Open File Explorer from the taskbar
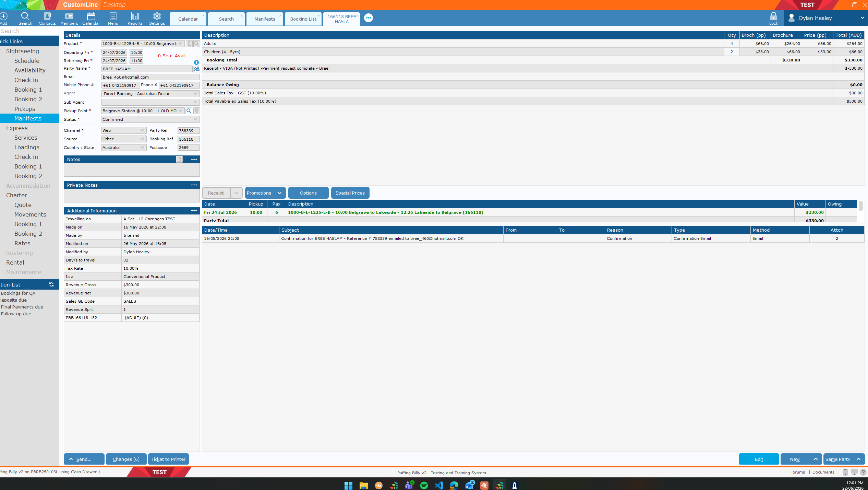The width and height of the screenshot is (868, 490). point(364,485)
